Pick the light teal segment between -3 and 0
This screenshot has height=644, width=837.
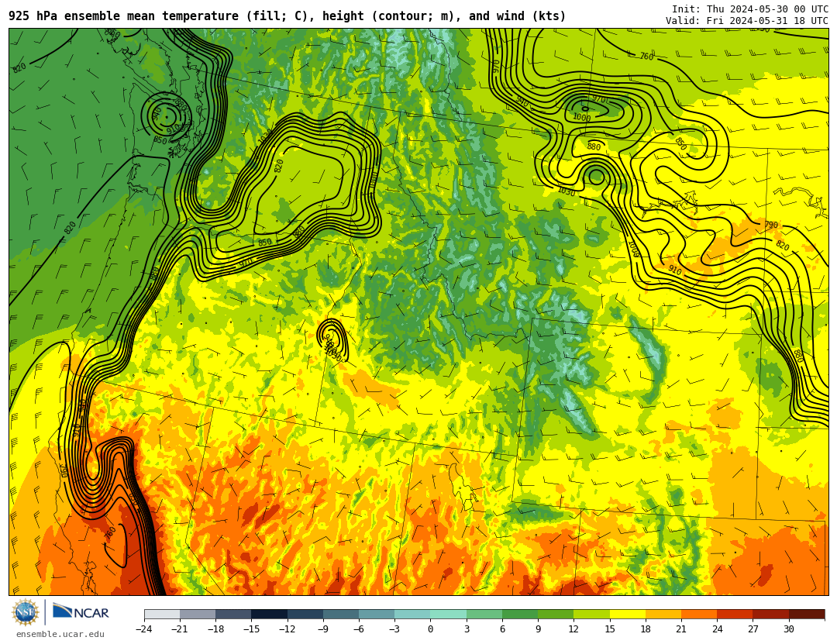click(x=412, y=614)
